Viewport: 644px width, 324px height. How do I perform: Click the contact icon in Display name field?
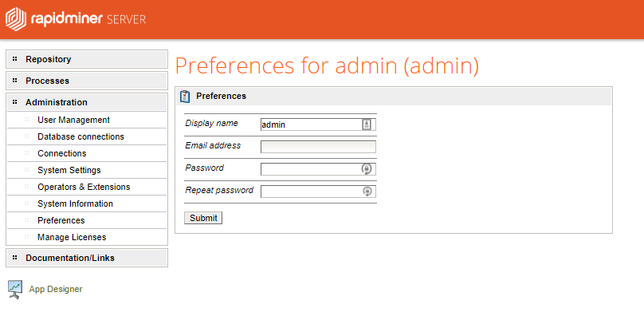pos(367,124)
